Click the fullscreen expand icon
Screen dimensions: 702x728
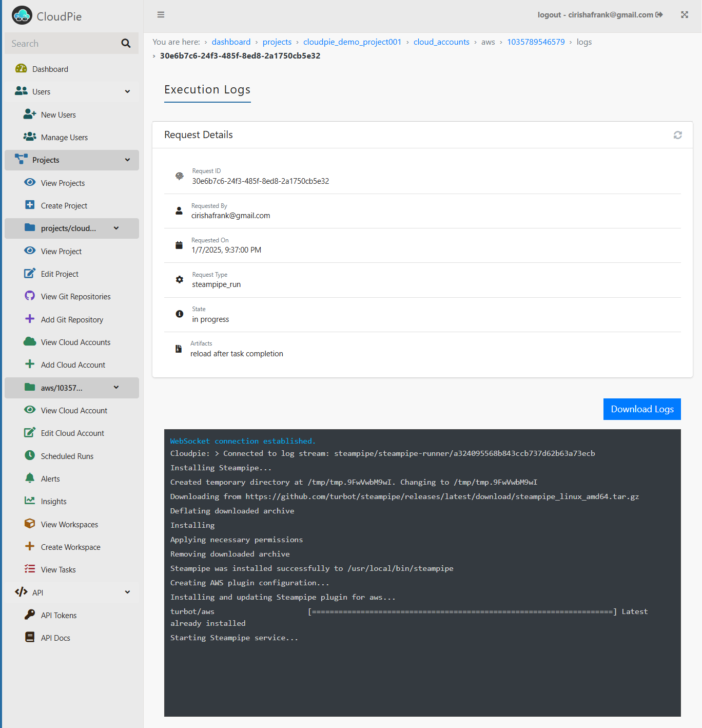(x=685, y=15)
